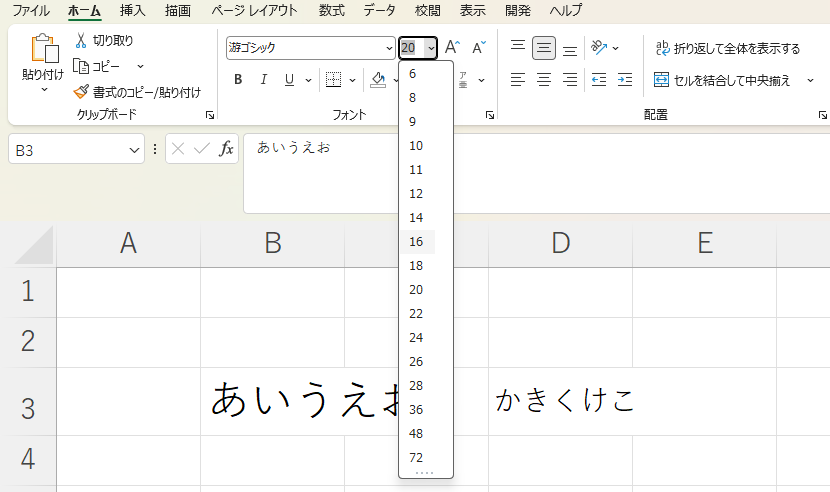Align text left
This screenshot has height=492, width=830.
tap(518, 80)
